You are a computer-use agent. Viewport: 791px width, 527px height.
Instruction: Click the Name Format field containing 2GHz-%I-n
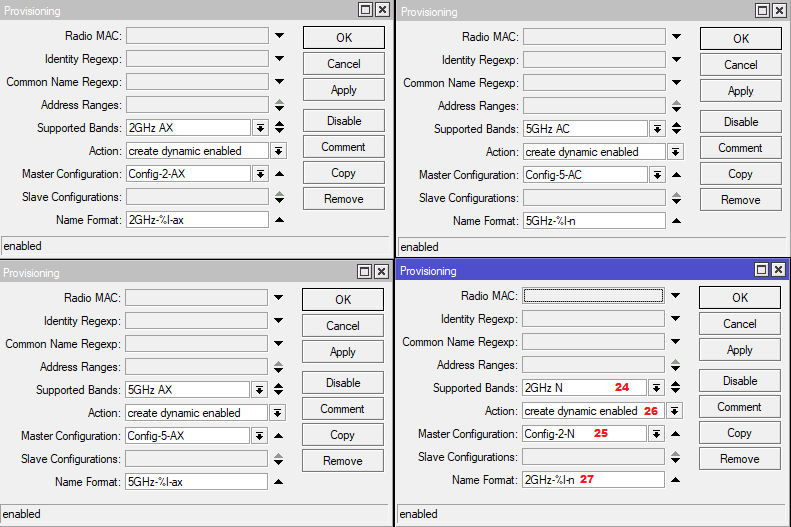(x=592, y=481)
